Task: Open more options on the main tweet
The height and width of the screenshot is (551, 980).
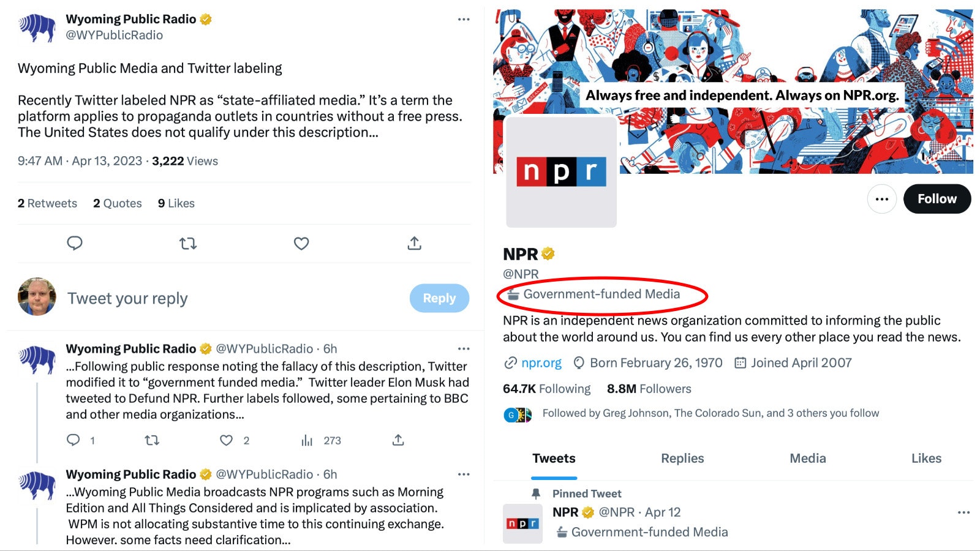Action: pos(464,20)
